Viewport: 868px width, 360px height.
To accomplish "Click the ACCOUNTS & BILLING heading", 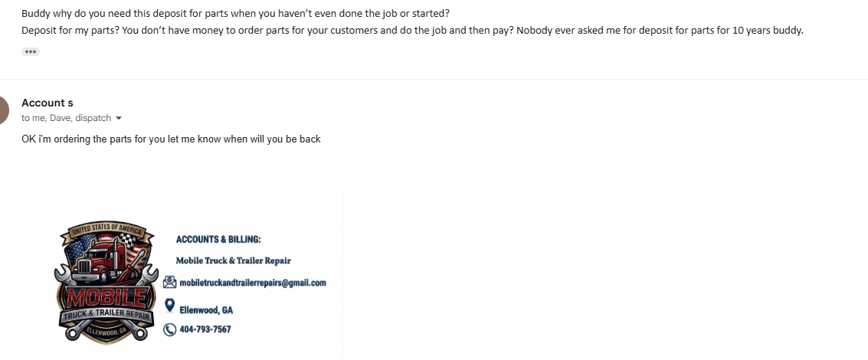I will click(x=218, y=239).
